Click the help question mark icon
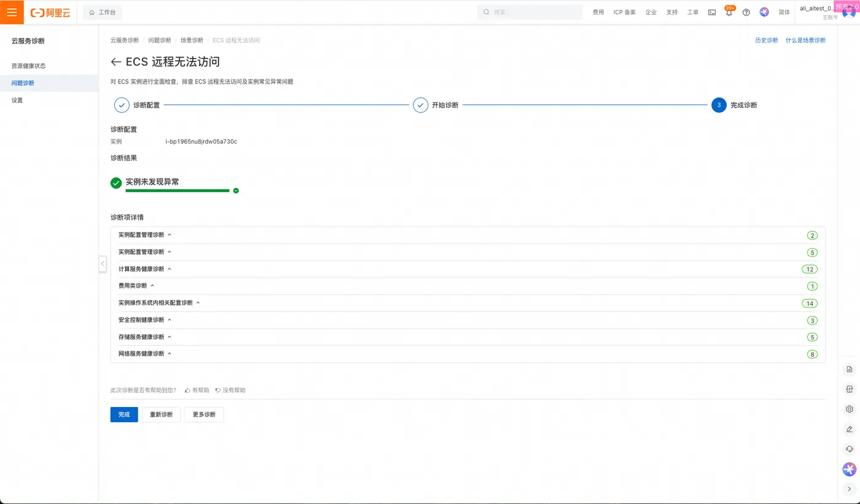Image resolution: width=860 pixels, height=504 pixels. tap(746, 12)
